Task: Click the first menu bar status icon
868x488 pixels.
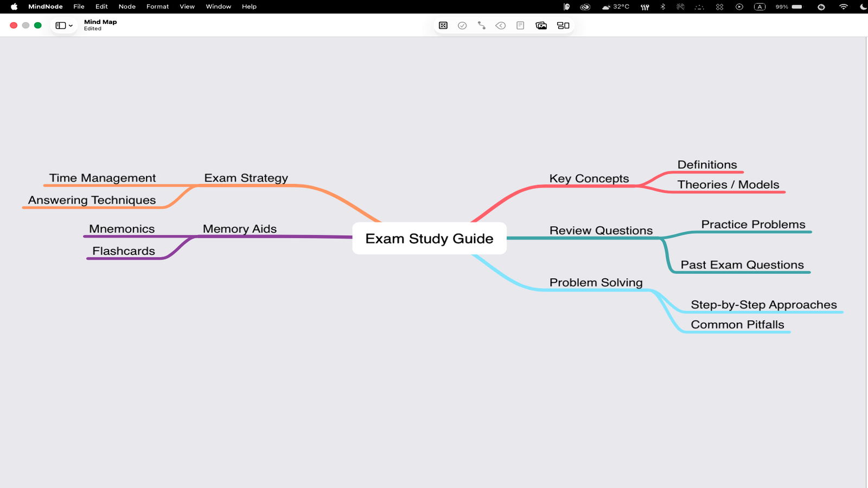Action: click(566, 7)
